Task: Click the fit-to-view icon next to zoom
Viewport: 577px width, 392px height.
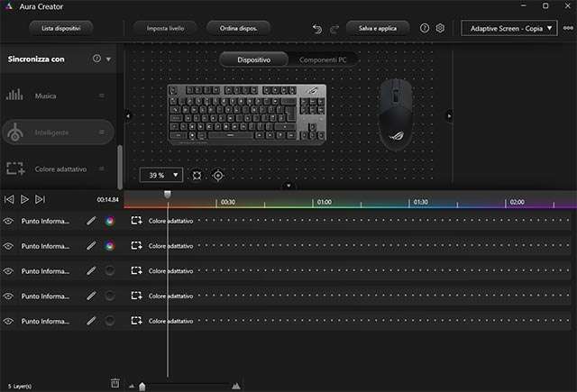Action: pyautogui.click(x=197, y=176)
